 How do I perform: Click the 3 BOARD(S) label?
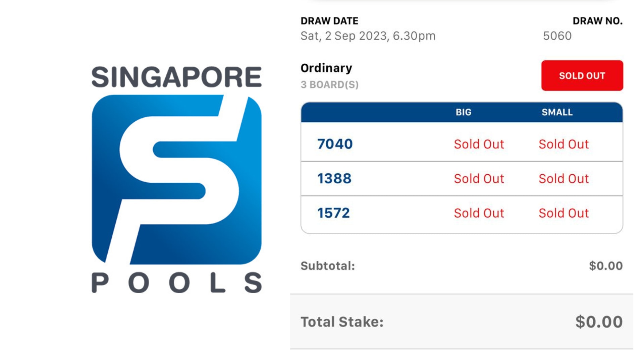pyautogui.click(x=330, y=85)
